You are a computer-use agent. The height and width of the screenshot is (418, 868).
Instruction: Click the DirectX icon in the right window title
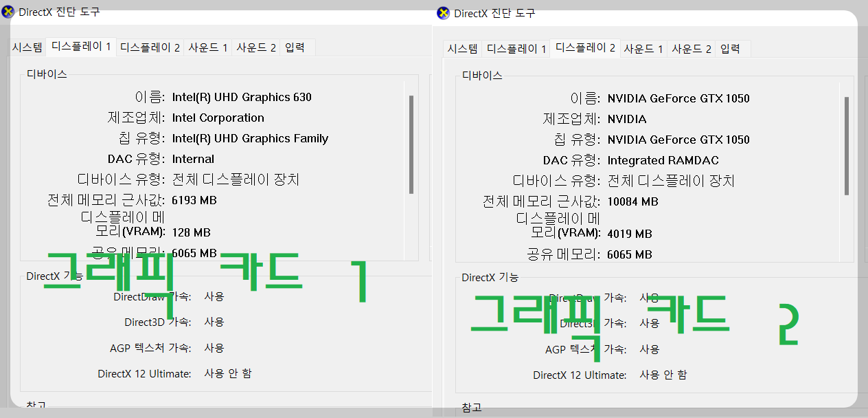click(x=444, y=13)
